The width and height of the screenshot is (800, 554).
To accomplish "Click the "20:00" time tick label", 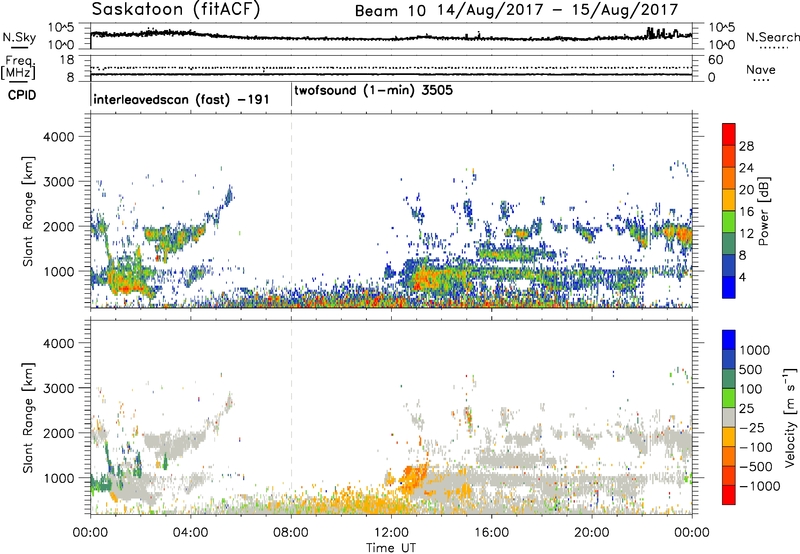I will click(x=592, y=533).
